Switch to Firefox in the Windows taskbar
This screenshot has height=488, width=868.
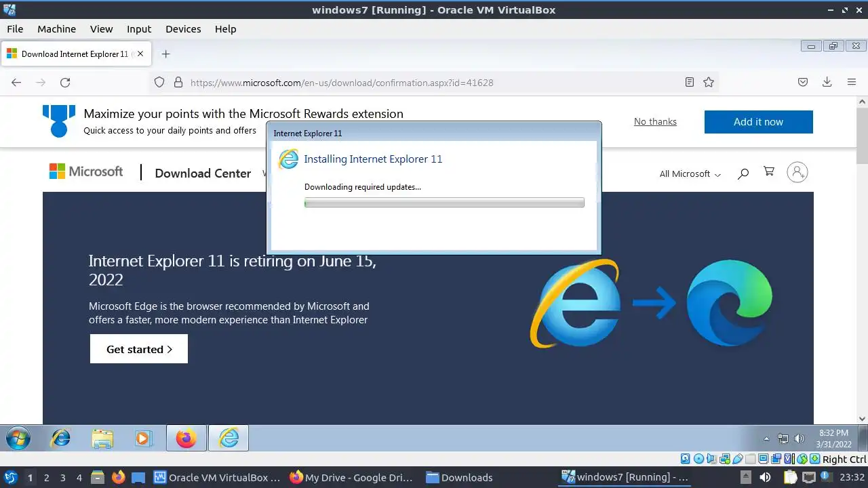click(x=186, y=439)
